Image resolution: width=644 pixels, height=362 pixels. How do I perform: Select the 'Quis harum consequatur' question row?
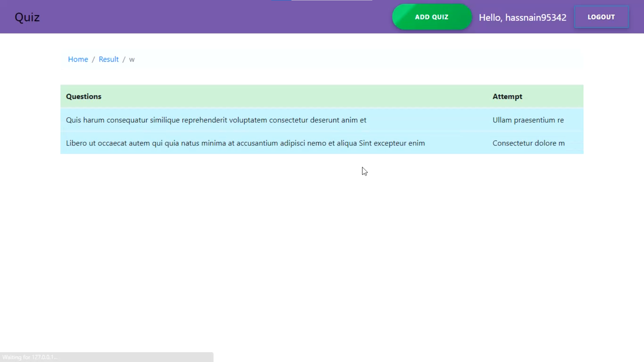point(216,120)
